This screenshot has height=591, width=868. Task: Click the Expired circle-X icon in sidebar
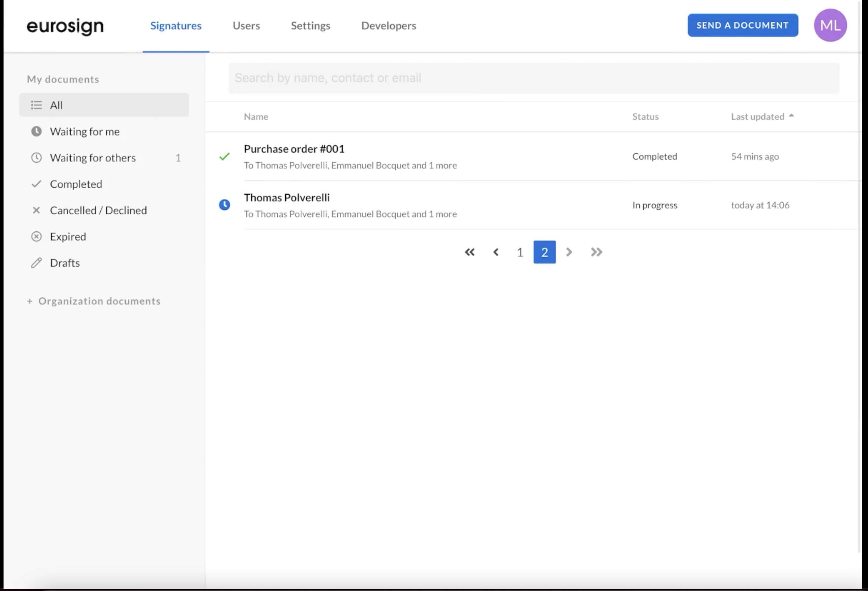click(36, 236)
